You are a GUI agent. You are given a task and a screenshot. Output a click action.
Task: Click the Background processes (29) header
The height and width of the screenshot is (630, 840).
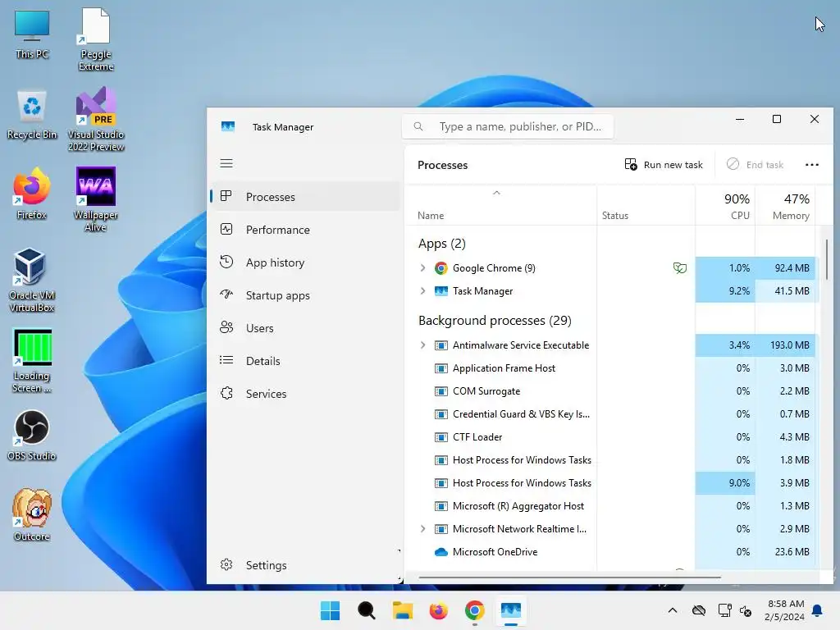495,321
